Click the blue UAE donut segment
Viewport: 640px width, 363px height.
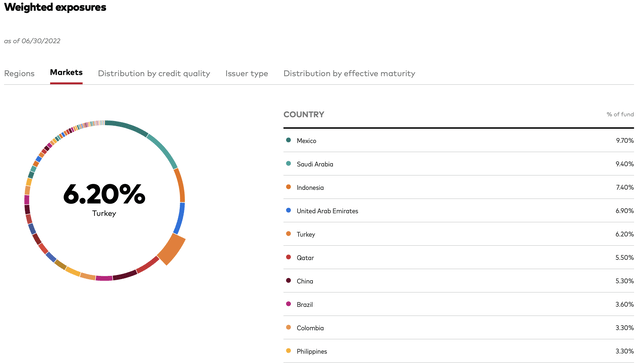(x=180, y=218)
